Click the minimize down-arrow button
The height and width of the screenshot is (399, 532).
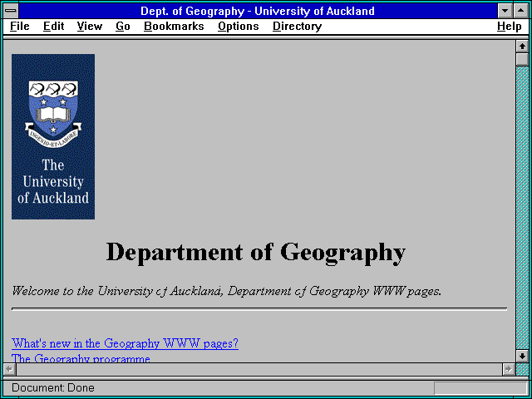[505, 11]
